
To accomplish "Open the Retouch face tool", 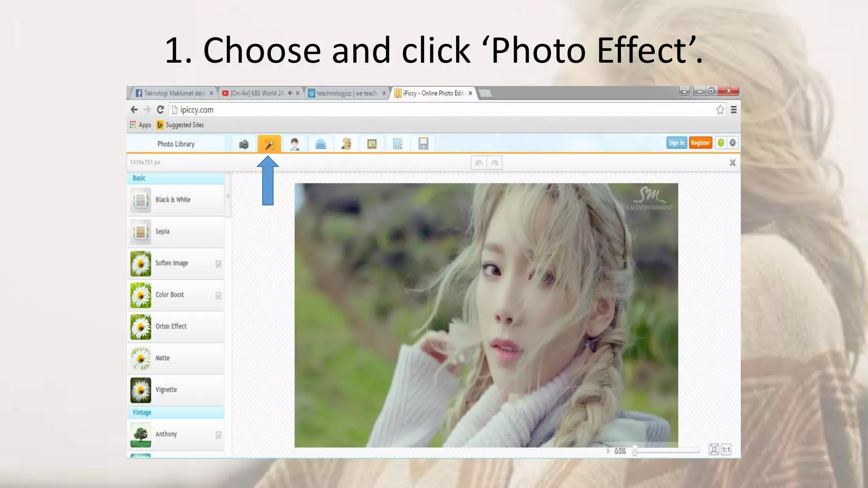I will 295,144.
